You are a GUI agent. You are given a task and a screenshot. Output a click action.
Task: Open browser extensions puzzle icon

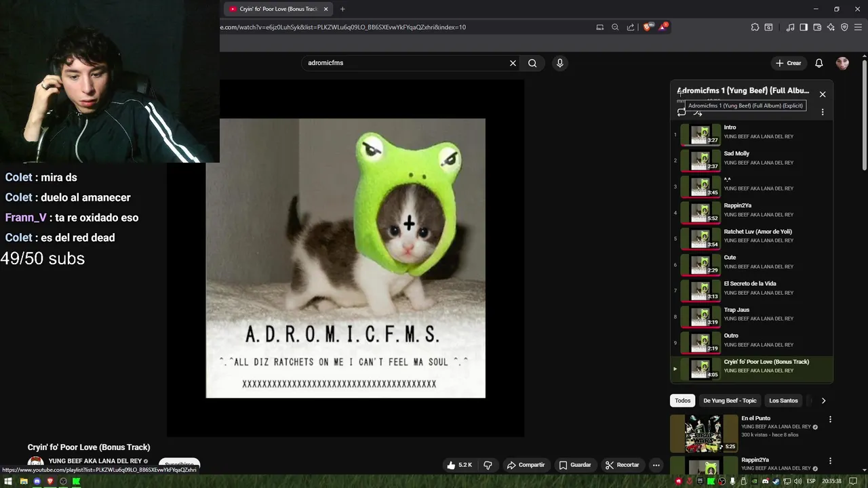click(x=755, y=27)
